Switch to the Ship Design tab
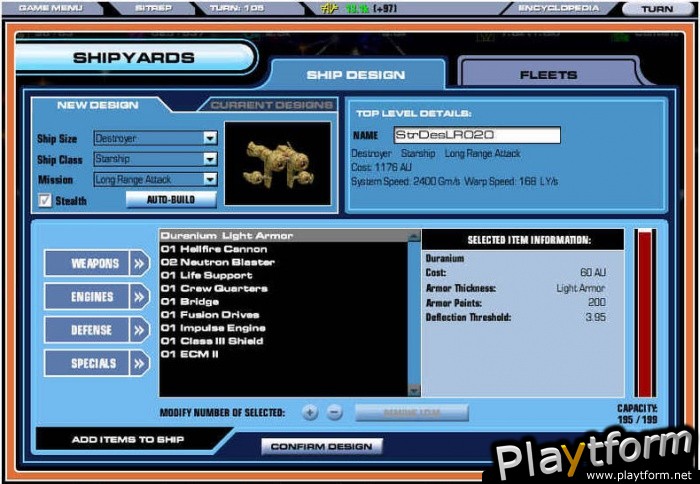700x484 pixels. (x=356, y=75)
